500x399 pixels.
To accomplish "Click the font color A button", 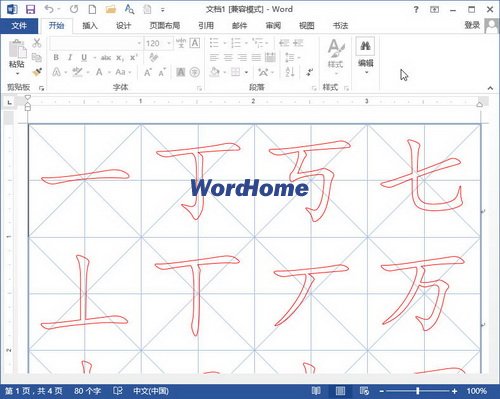I will click(x=99, y=72).
